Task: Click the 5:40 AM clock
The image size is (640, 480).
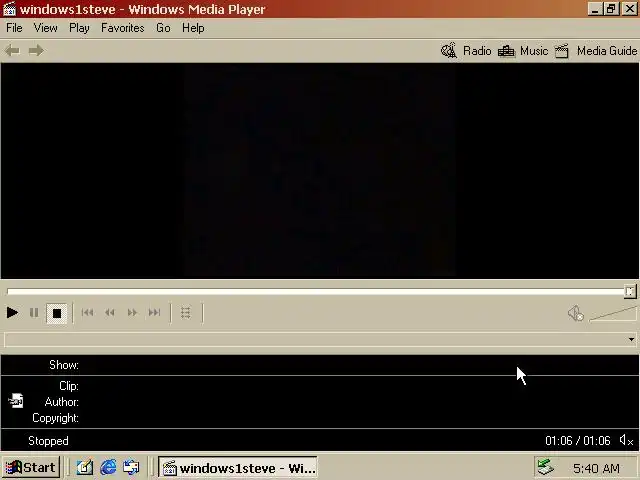Action: coord(596,468)
